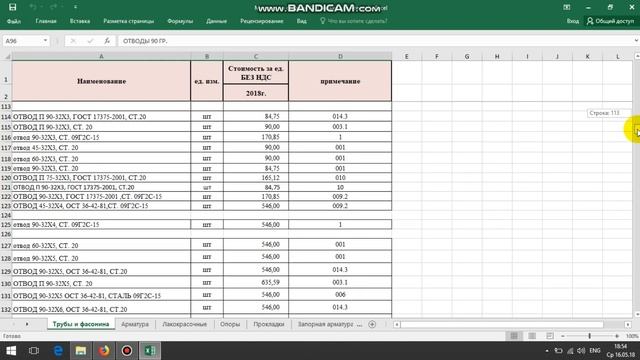The image size is (640, 360).
Task: Open Firefox from the taskbar
Action: pyautogui.click(x=104, y=351)
